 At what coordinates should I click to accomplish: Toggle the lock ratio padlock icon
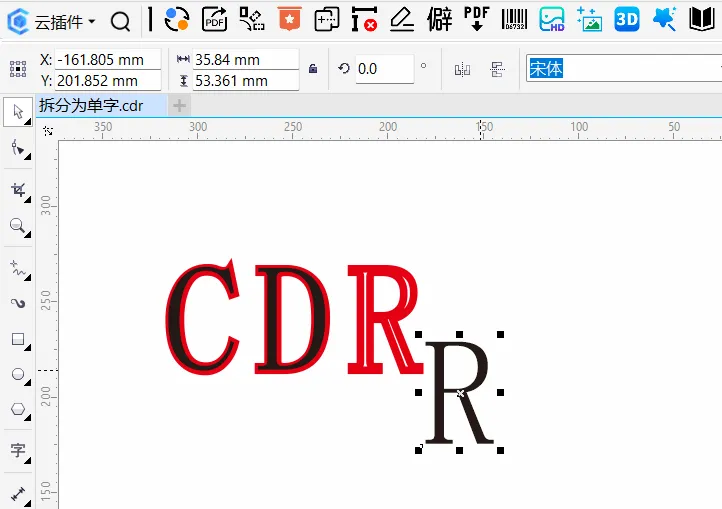tap(313, 69)
